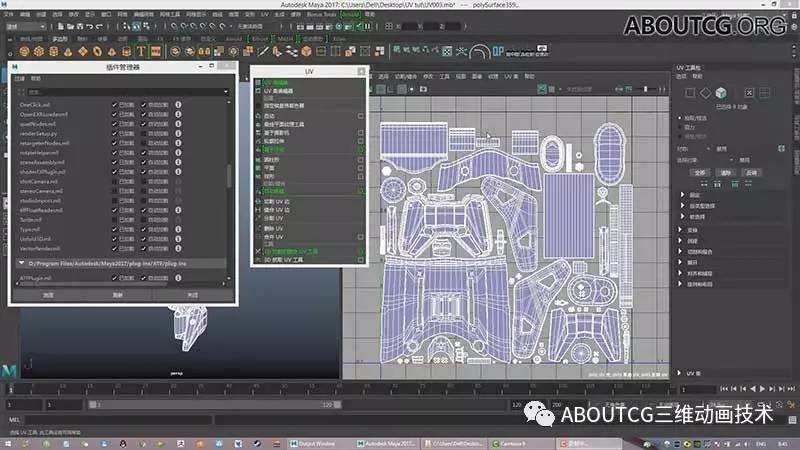
Task: Click the 刷新 button in Plug-in Manager
Action: [118, 295]
